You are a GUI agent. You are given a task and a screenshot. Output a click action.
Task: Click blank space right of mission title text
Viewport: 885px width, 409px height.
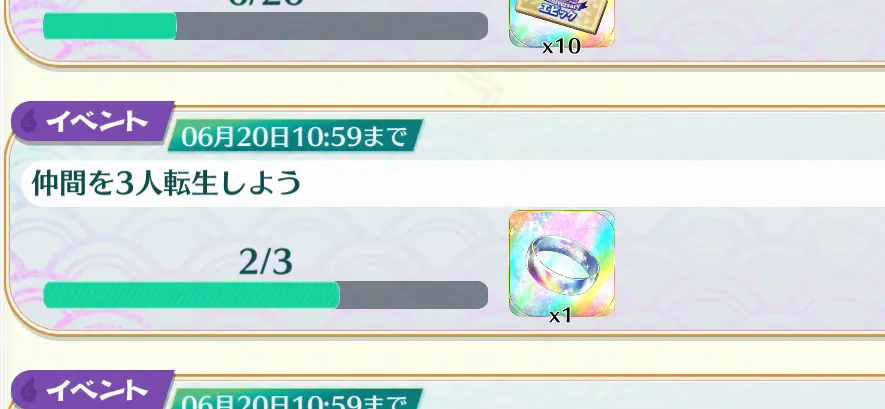click(593, 183)
